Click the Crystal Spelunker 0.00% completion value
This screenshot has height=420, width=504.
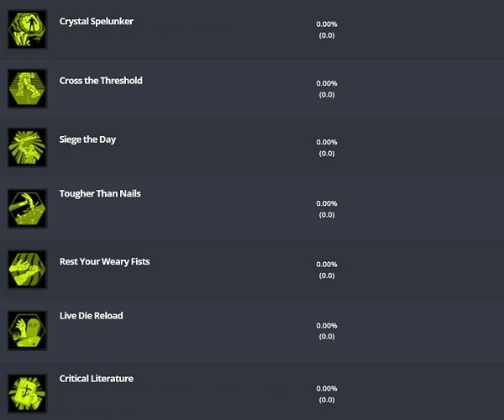click(327, 24)
